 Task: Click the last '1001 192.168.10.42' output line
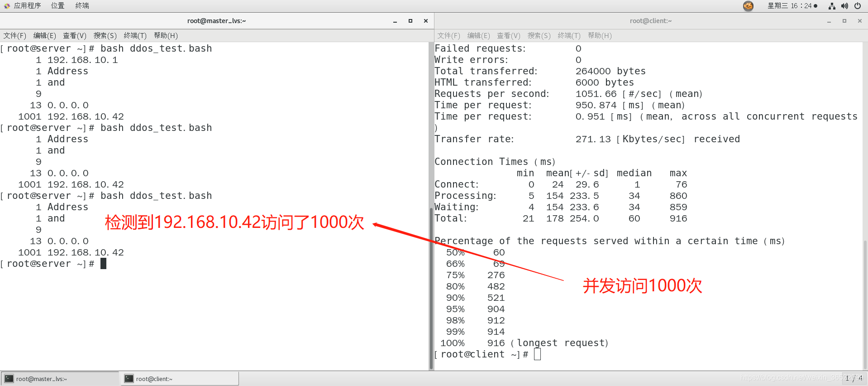pyautogui.click(x=71, y=252)
